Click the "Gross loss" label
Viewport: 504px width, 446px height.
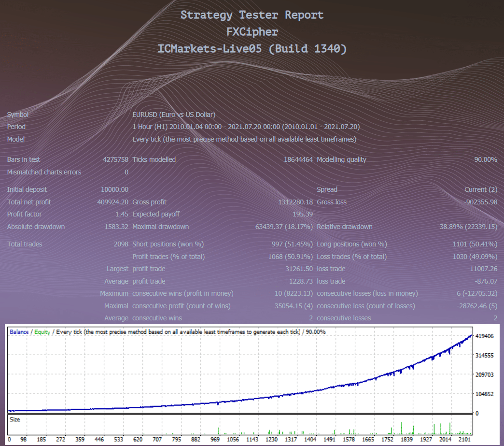click(x=332, y=202)
